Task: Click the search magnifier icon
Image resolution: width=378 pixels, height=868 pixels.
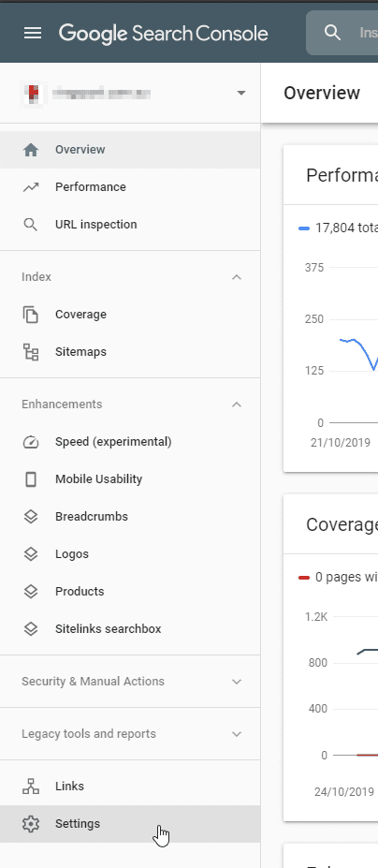Action: point(332,33)
